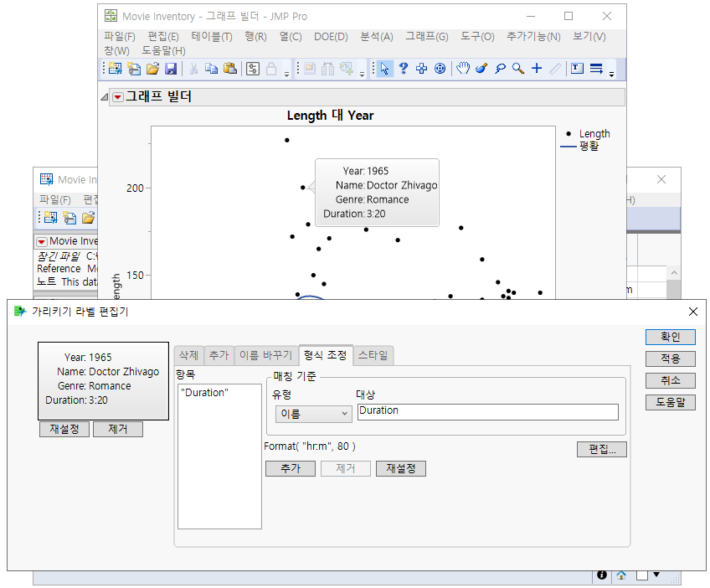Select the Arrow pointer tool
Image resolution: width=710 pixels, height=588 pixels.
point(384,69)
